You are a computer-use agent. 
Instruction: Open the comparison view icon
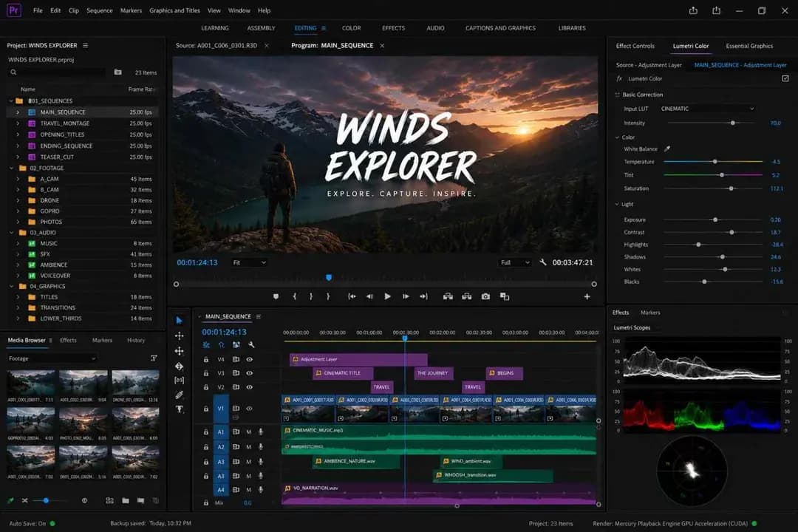click(505, 296)
